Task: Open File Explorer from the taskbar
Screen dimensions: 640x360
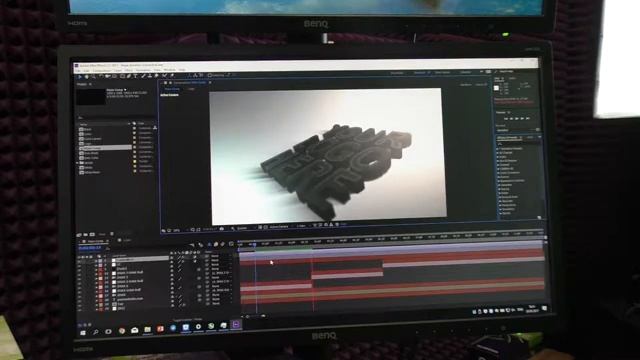Action: (147, 329)
